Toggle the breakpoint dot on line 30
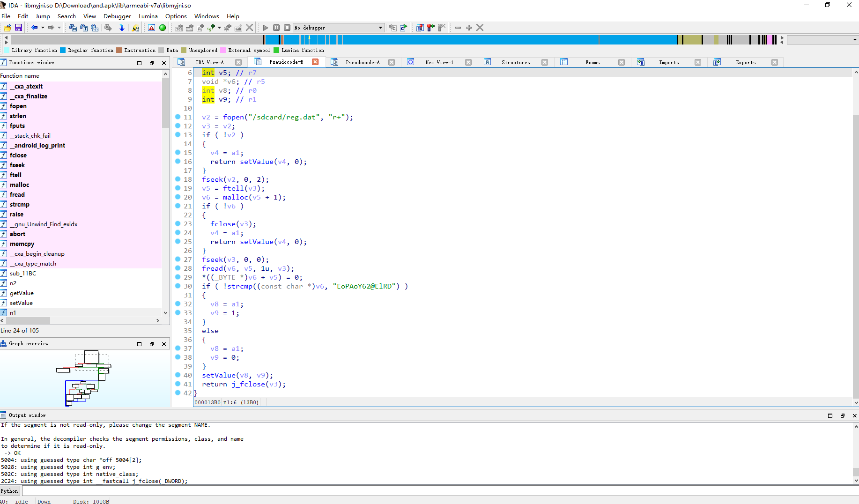Viewport: 859px width, 504px height. tap(178, 286)
